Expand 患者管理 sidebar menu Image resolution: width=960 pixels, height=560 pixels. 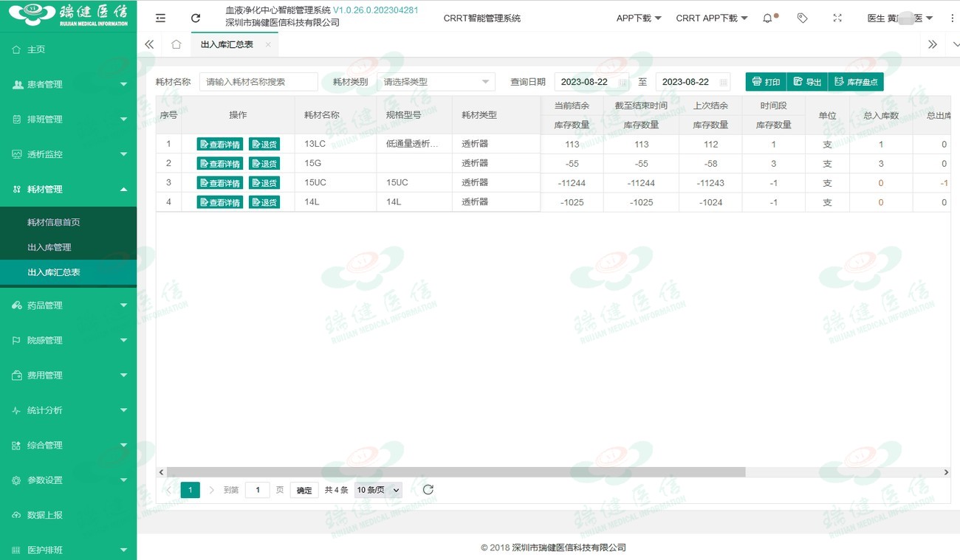click(68, 84)
